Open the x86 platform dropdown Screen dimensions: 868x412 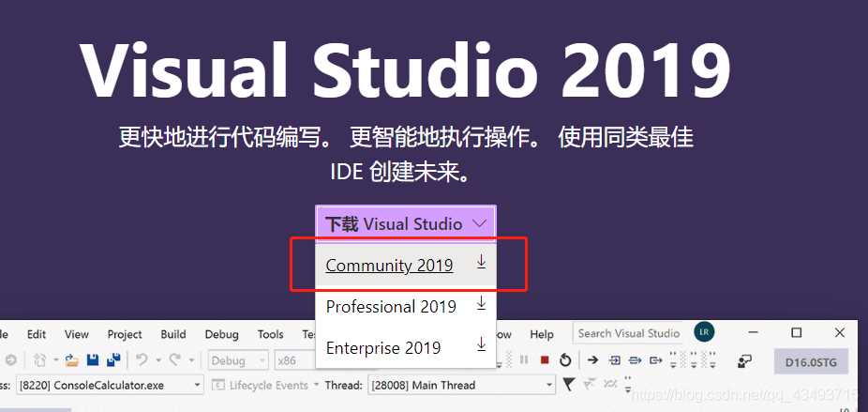tap(294, 360)
